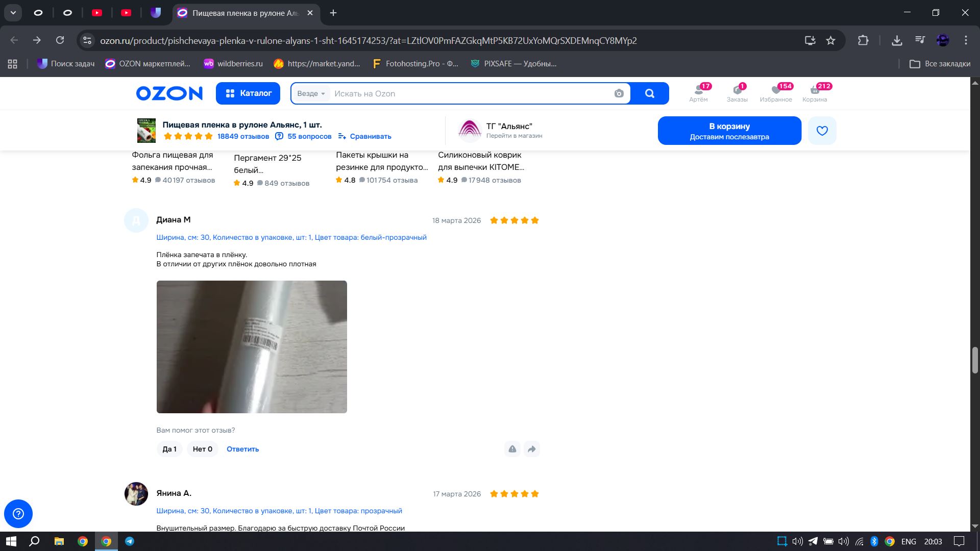Image resolution: width=980 pixels, height=551 pixels.
Task: Vote Да on Диана М's review
Action: coord(169,449)
